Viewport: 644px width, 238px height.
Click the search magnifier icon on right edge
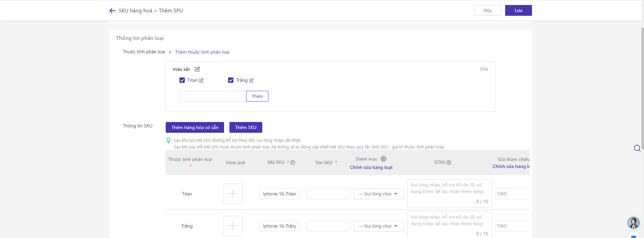[637, 148]
